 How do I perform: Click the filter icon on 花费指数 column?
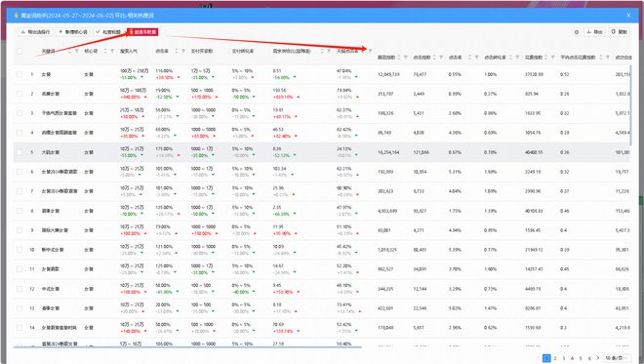pos(553,58)
